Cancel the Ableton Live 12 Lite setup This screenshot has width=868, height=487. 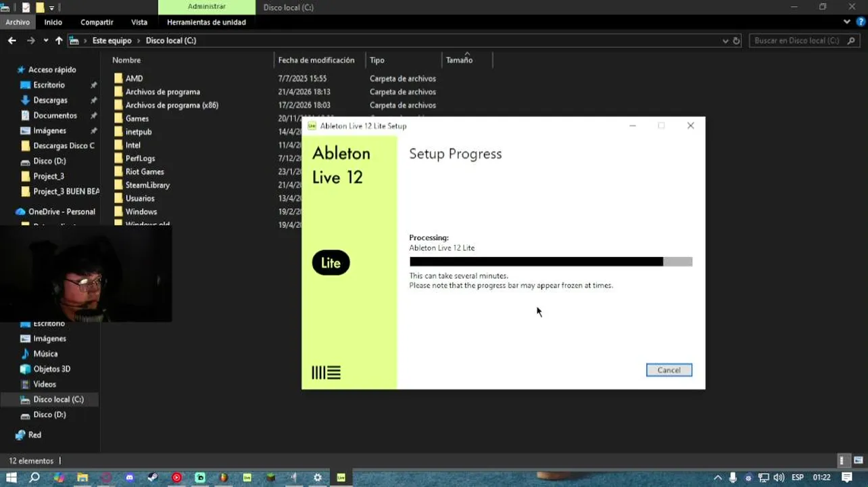669,370
